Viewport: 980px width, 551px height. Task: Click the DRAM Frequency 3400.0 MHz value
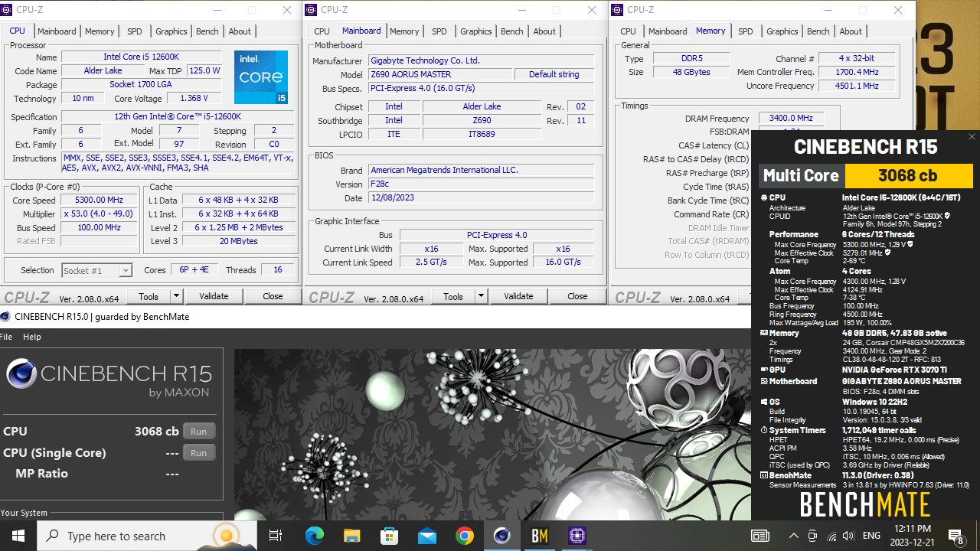tap(791, 119)
